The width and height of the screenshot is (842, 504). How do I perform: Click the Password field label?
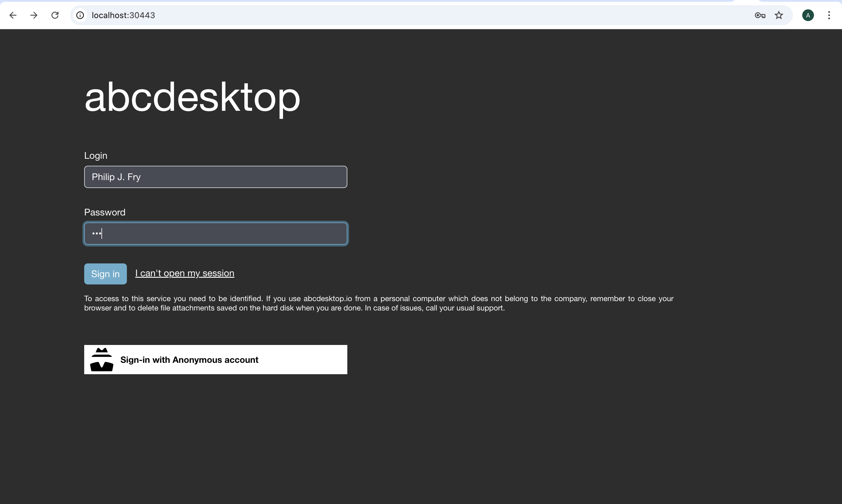click(x=105, y=212)
